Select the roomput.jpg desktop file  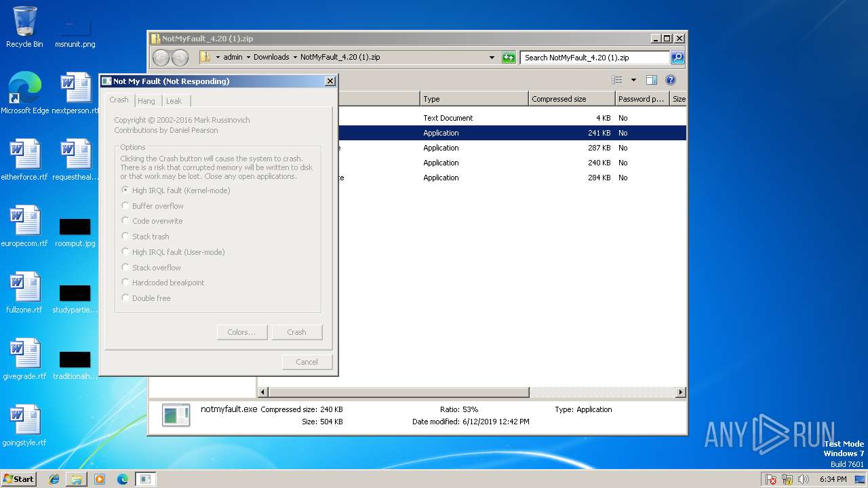75,232
